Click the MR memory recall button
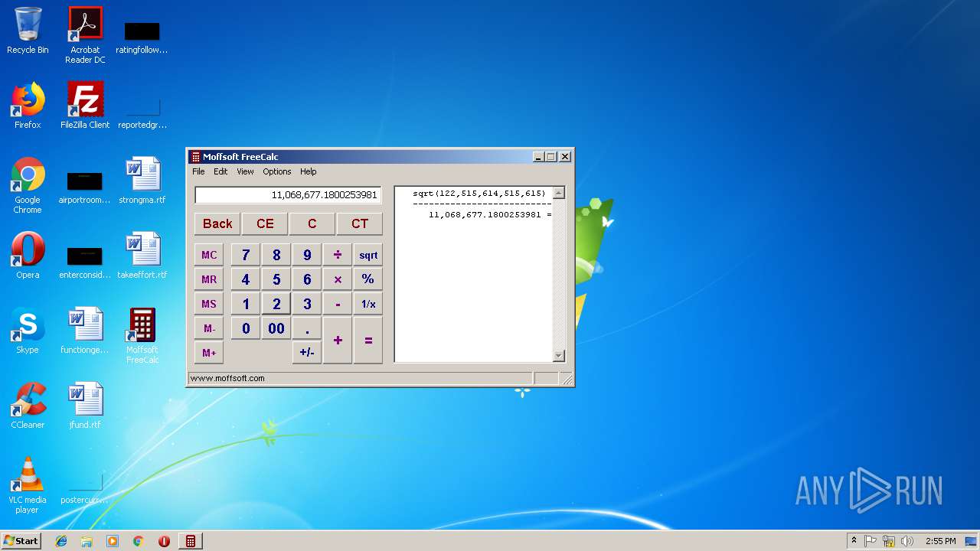The height and width of the screenshot is (551, 980). click(x=209, y=279)
